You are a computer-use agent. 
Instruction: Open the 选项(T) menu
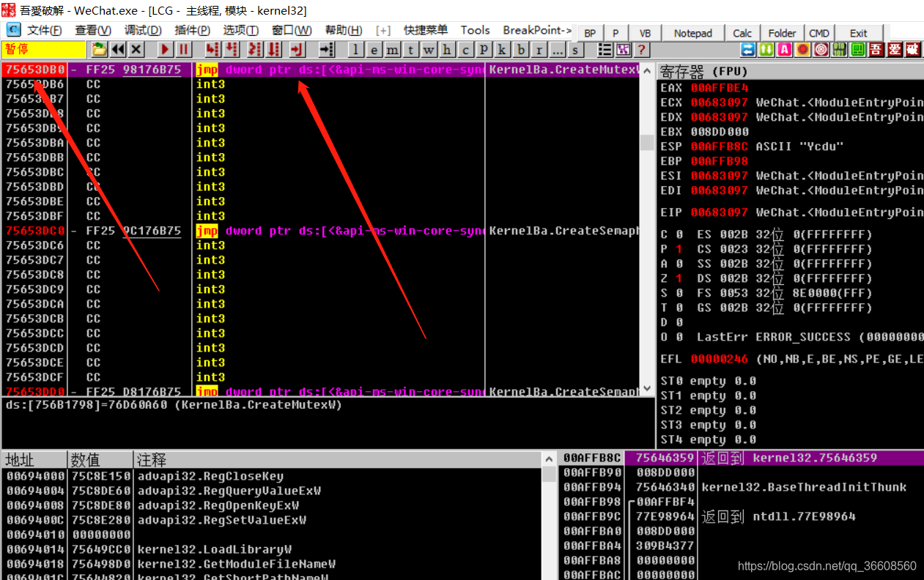[x=241, y=30]
